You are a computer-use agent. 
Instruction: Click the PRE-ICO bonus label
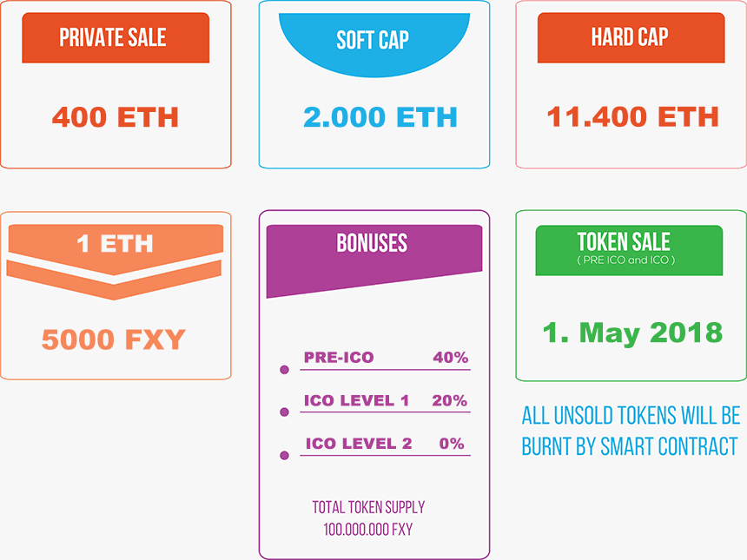click(339, 358)
